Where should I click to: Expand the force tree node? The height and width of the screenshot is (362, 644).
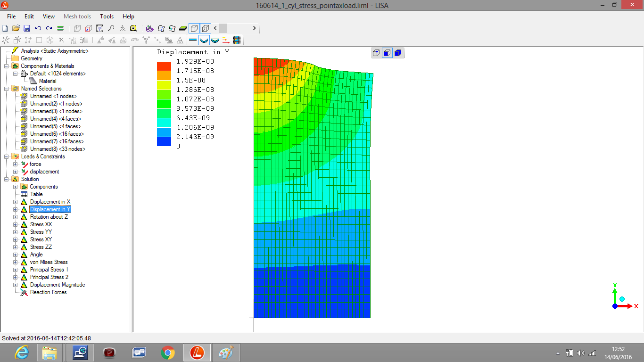click(15, 164)
